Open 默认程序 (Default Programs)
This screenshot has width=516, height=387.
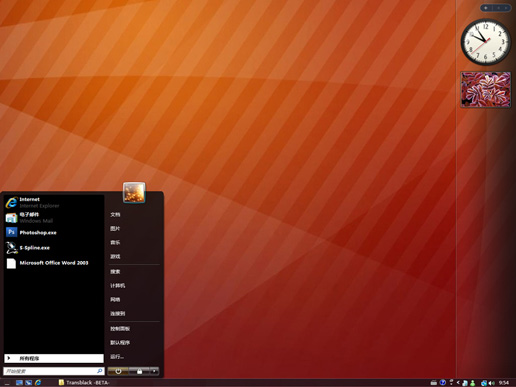point(120,343)
